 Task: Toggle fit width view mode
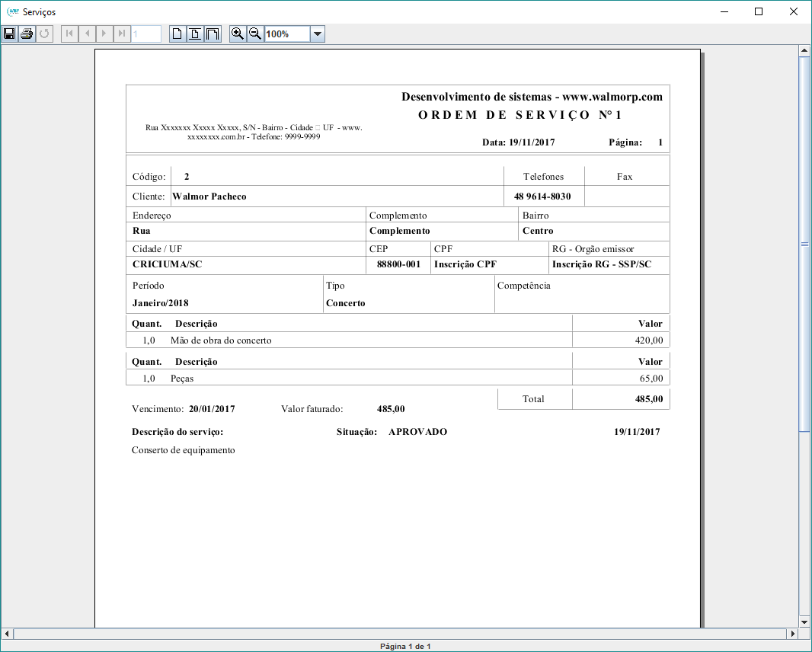click(x=213, y=34)
